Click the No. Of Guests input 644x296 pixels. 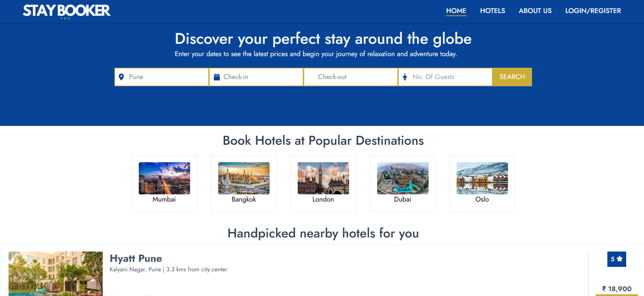449,77
